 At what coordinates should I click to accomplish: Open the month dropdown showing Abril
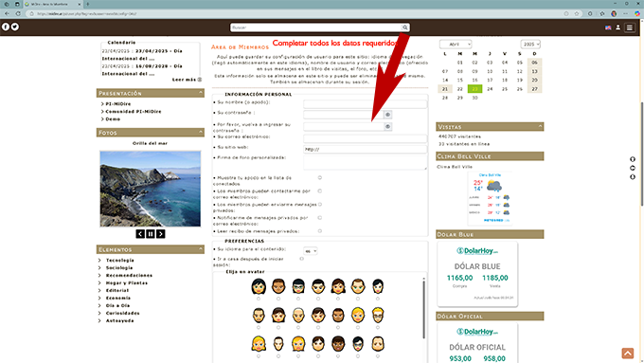[x=456, y=44]
